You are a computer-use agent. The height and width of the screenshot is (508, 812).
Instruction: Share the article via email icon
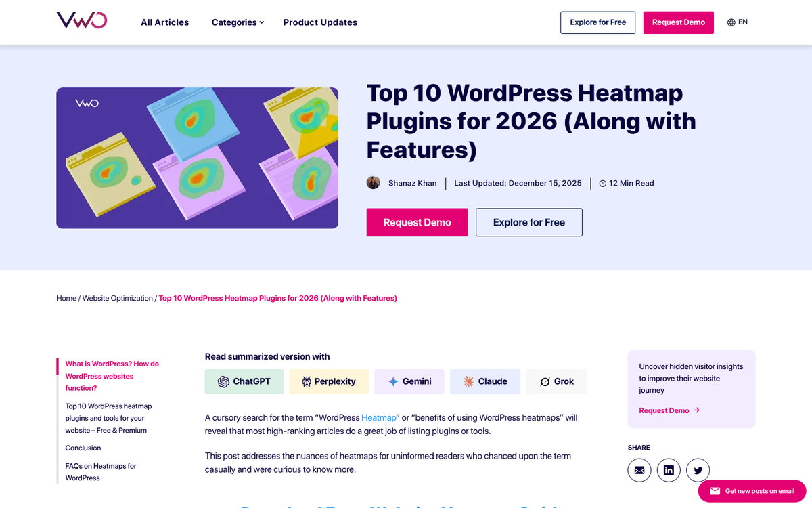pyautogui.click(x=639, y=469)
